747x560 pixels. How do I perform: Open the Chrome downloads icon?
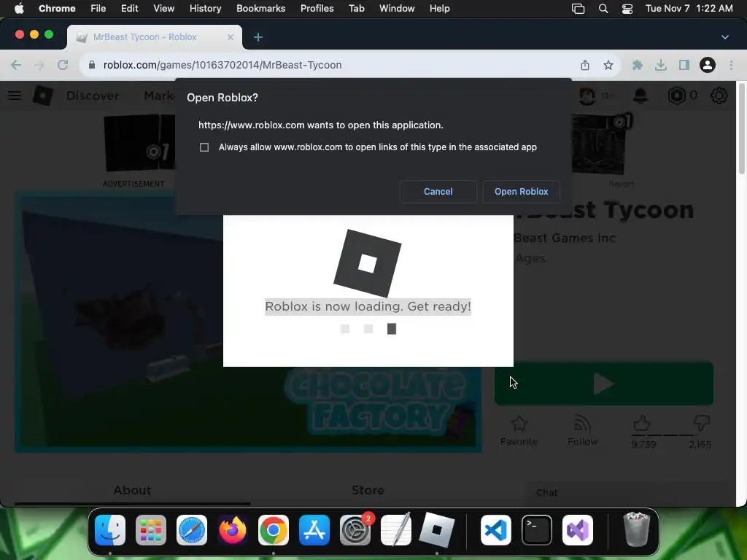pos(661,65)
